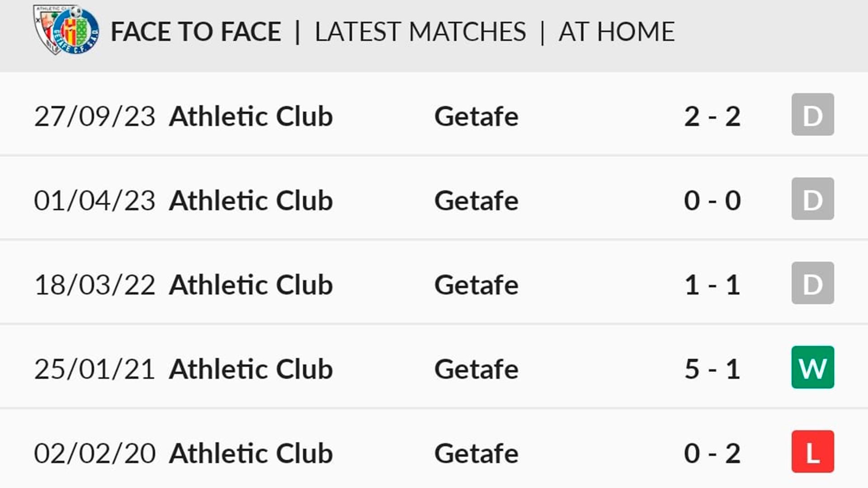The height and width of the screenshot is (488, 868).
Task: Open Getafe in the 01/04/23 row
Action: (476, 201)
